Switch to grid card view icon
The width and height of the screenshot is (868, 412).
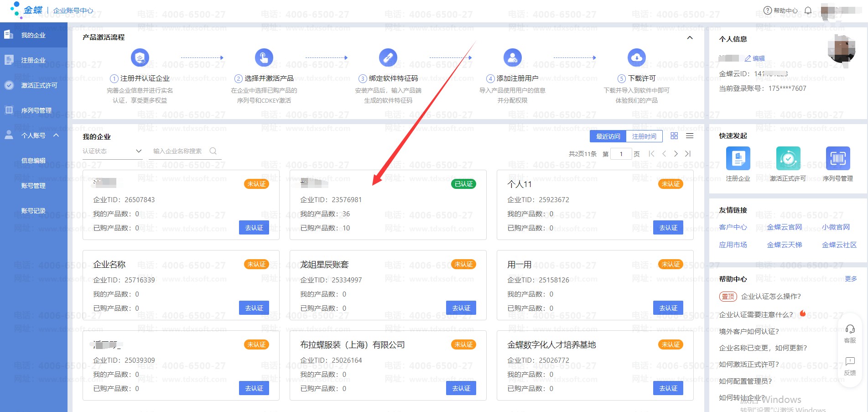pyautogui.click(x=674, y=136)
